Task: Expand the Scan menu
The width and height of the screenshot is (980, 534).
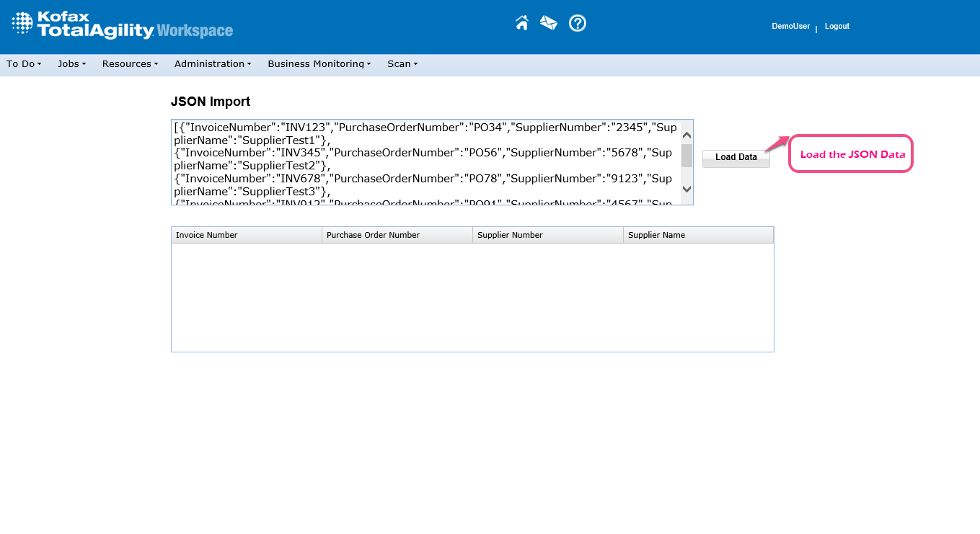Action: [x=402, y=64]
